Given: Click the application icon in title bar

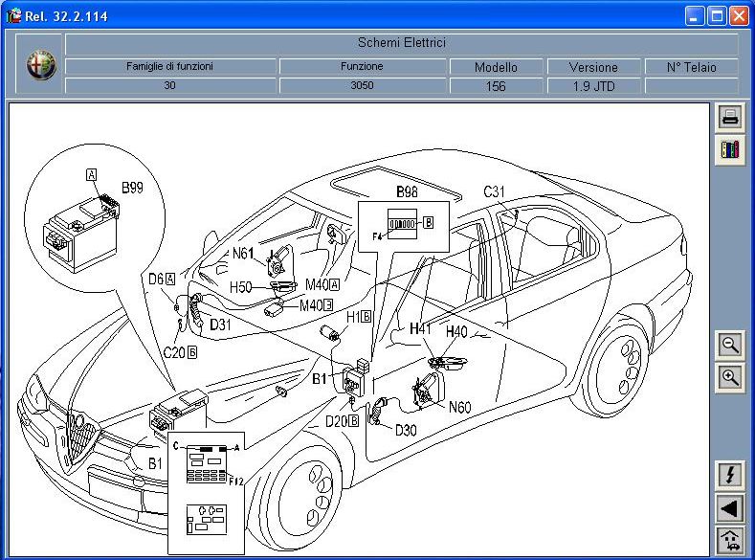Looking at the screenshot, I should (13, 14).
